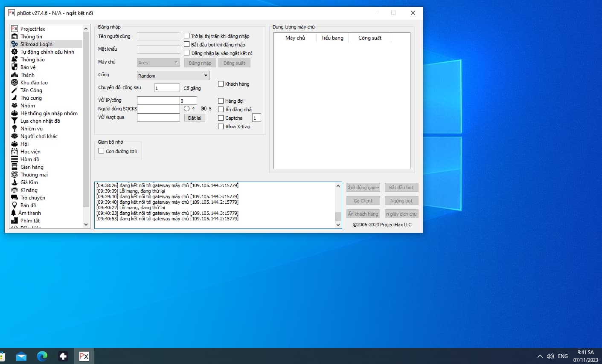602x364 pixels.
Task: Select the Trò chuyện chat icon
Action: (15, 198)
